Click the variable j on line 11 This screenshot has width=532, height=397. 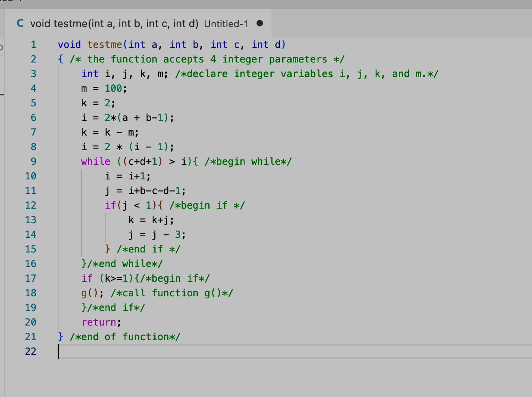(106, 190)
